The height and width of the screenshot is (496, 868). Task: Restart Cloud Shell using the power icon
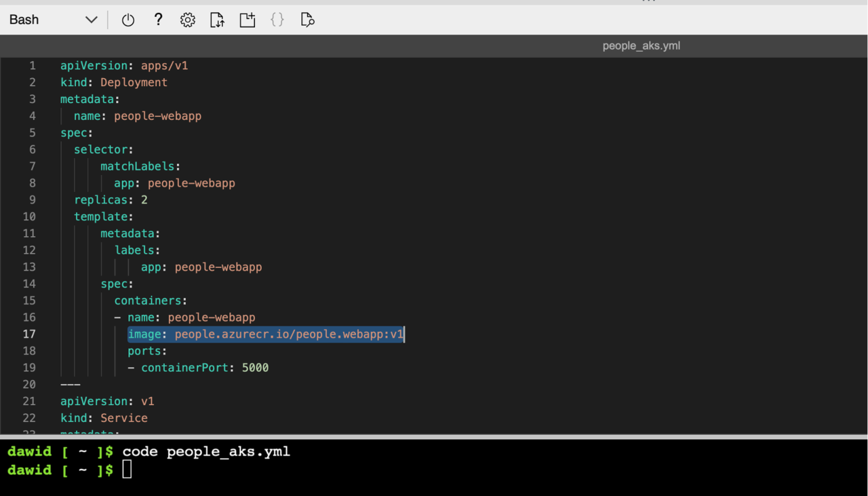(x=128, y=20)
